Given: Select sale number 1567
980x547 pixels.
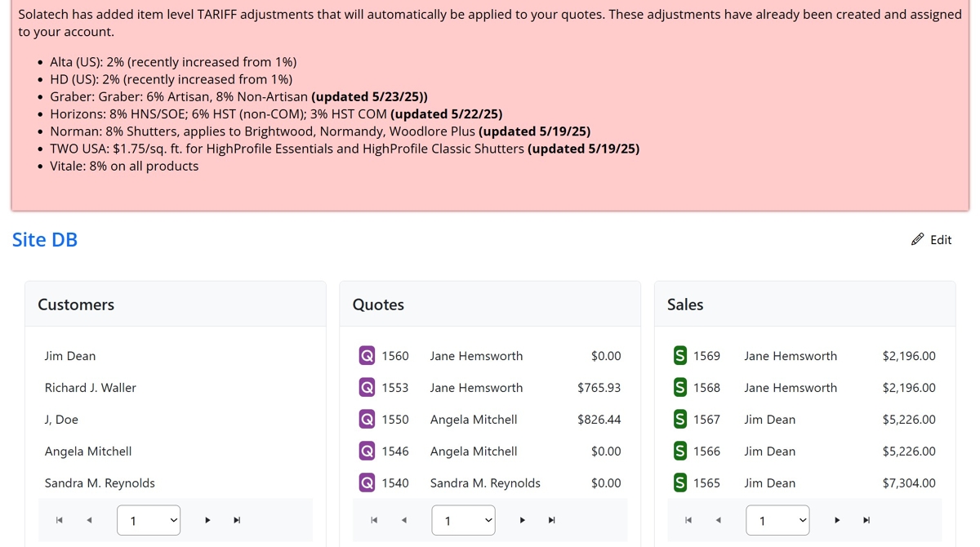Looking at the screenshot, I should [x=706, y=420].
